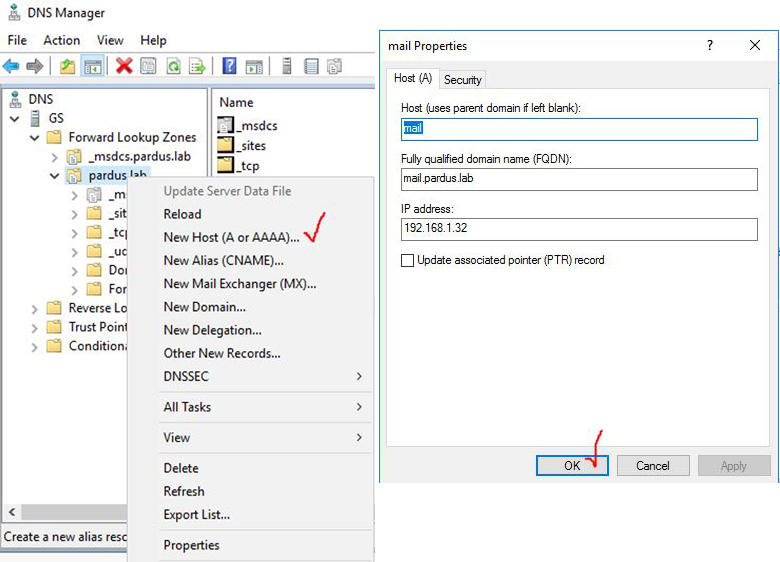
Task: Select the GS server icon in tree
Action: coord(35,118)
